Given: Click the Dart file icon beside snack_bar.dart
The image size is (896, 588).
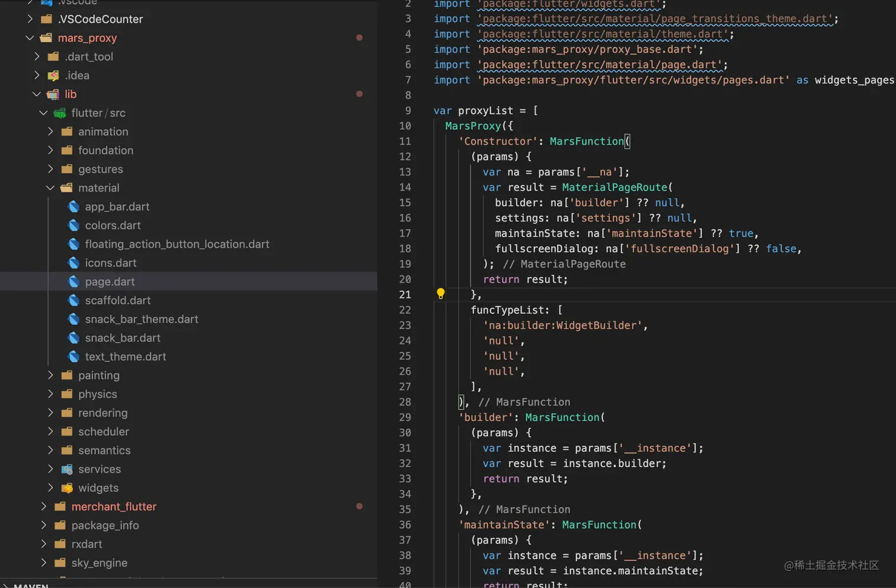Looking at the screenshot, I should click(73, 338).
